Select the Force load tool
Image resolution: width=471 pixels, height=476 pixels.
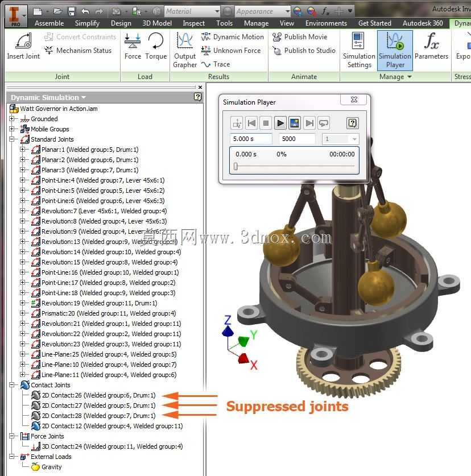tap(133, 46)
